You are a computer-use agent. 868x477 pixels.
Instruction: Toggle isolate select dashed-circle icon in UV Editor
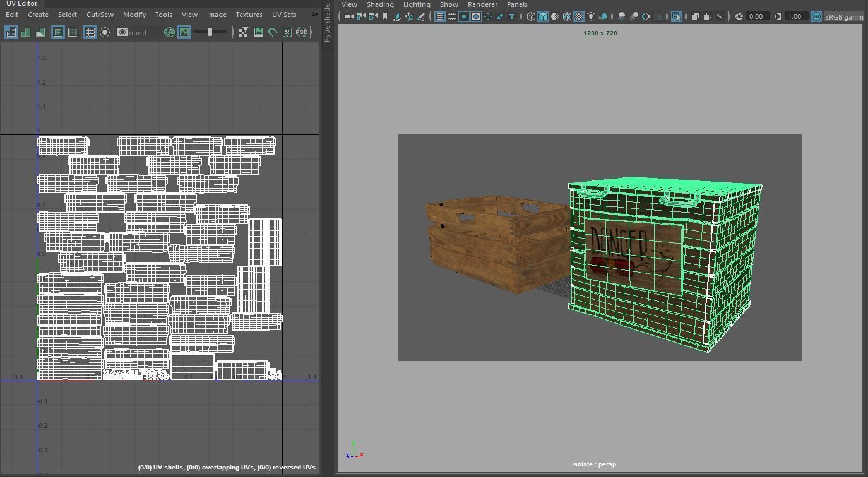coord(105,32)
